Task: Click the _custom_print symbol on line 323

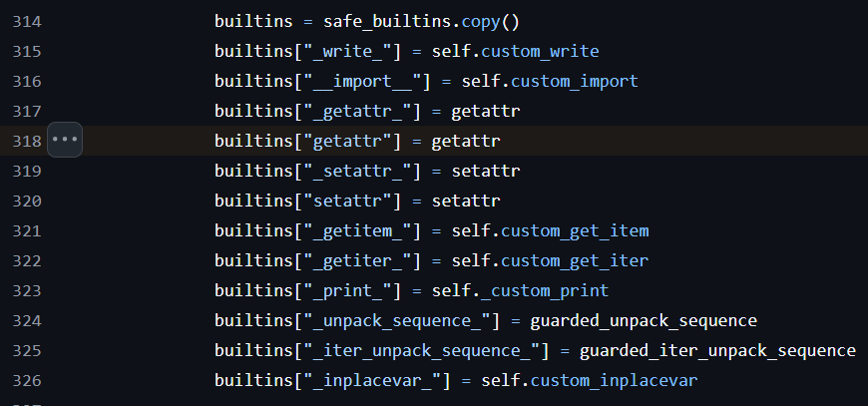Action: coord(545,290)
